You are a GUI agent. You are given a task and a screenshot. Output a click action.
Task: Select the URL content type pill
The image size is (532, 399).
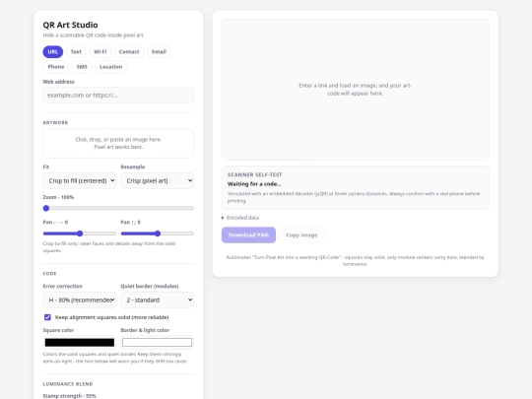[x=52, y=52]
